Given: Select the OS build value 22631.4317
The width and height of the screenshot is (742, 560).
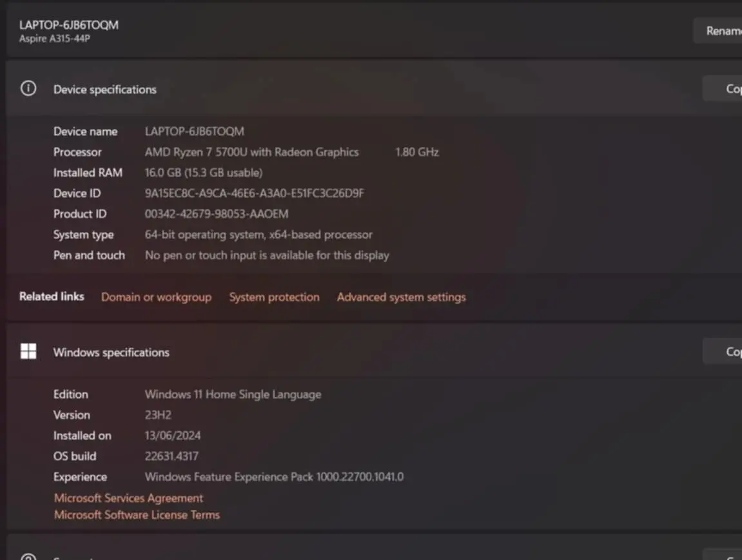Looking at the screenshot, I should pos(171,456).
